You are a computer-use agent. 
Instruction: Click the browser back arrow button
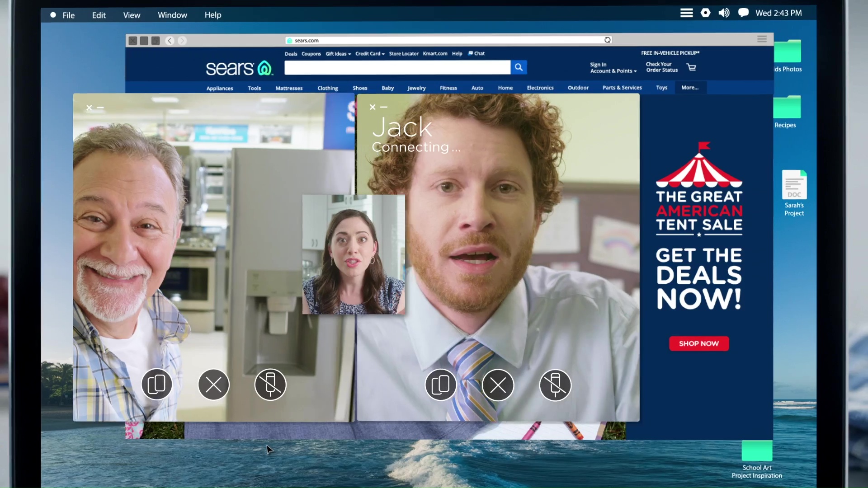click(170, 41)
